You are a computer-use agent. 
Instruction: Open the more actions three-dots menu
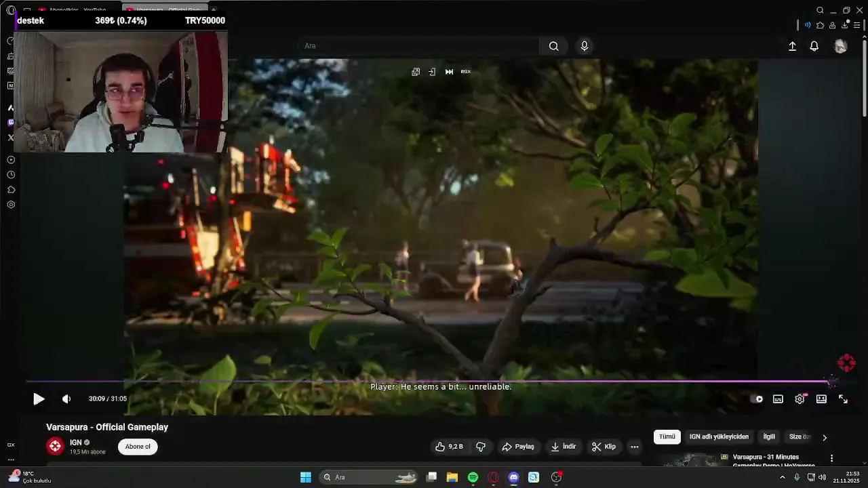[634, 447]
